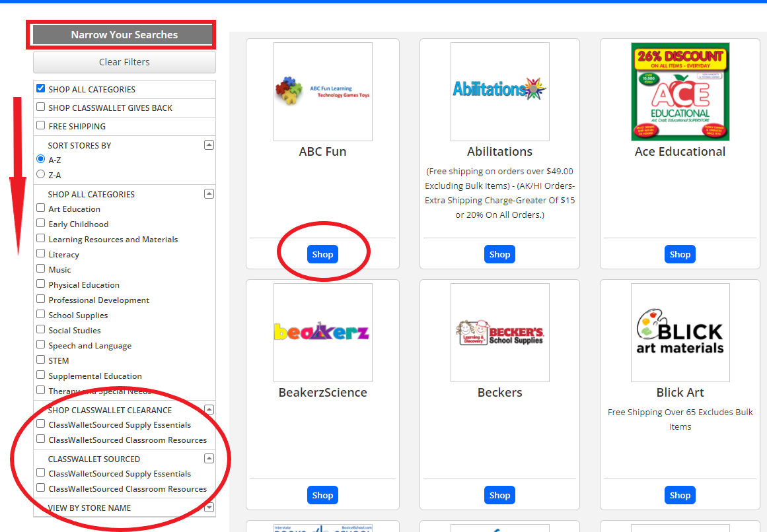The height and width of the screenshot is (532, 767).
Task: Select A-Z sort option
Action: (x=40, y=159)
